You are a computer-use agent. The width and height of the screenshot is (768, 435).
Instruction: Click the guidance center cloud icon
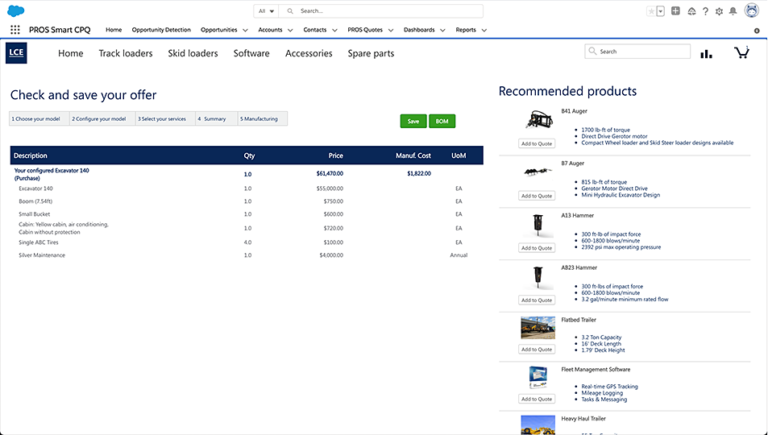tap(692, 11)
